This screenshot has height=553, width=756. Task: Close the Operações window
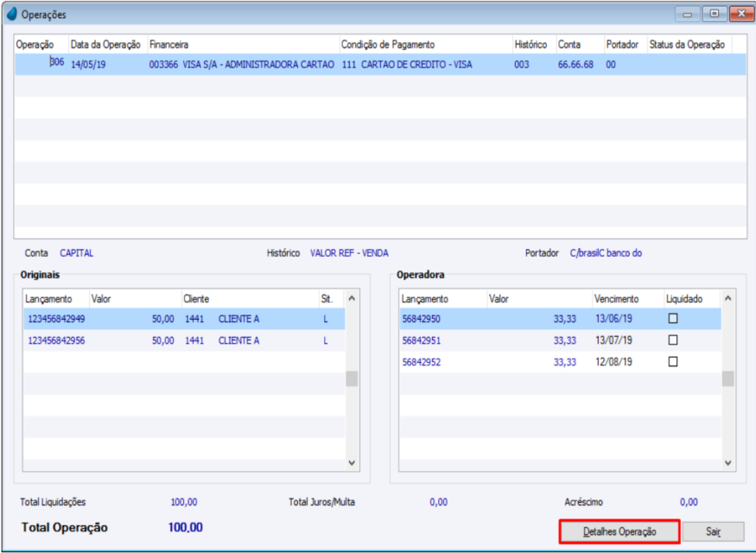click(x=740, y=14)
